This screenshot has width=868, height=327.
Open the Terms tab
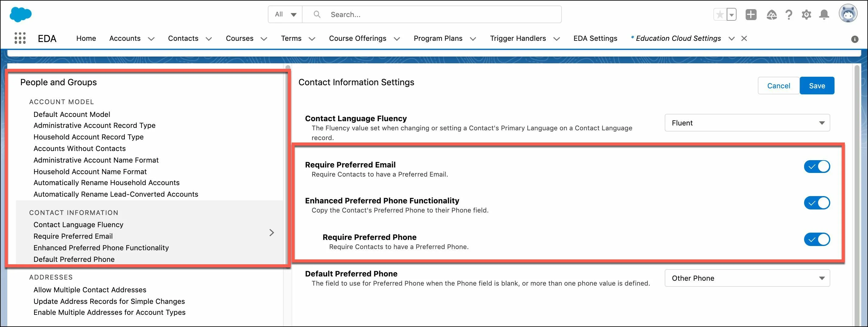(x=291, y=38)
